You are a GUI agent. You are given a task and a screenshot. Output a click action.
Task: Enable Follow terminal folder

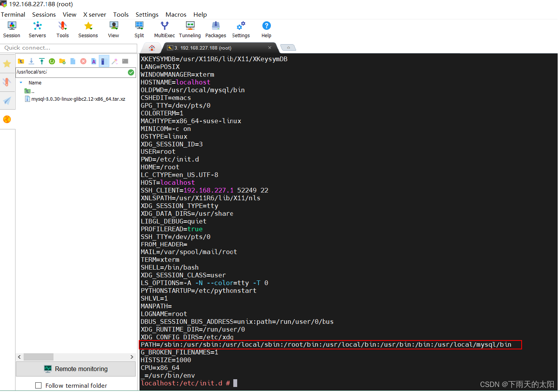pos(38,385)
